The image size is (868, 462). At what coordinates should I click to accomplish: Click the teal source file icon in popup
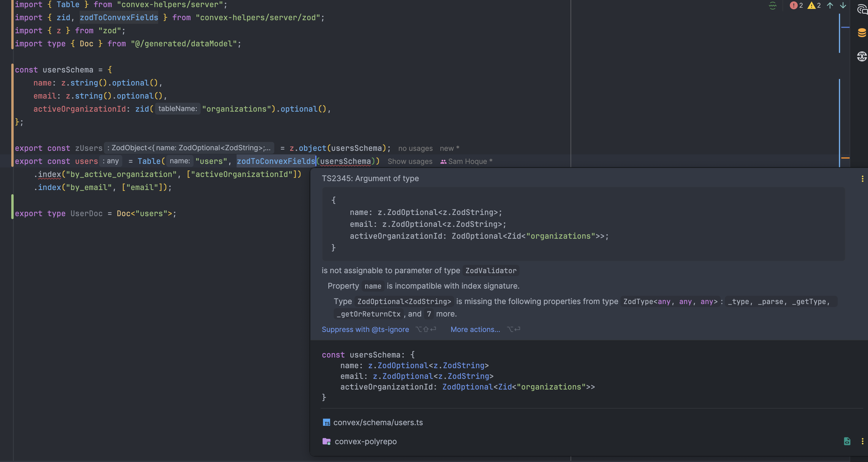[x=847, y=442]
